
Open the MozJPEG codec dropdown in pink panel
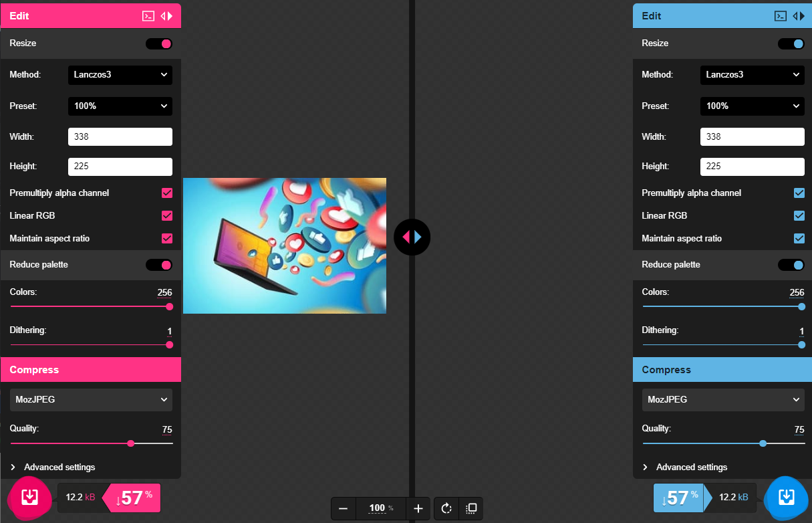click(91, 400)
